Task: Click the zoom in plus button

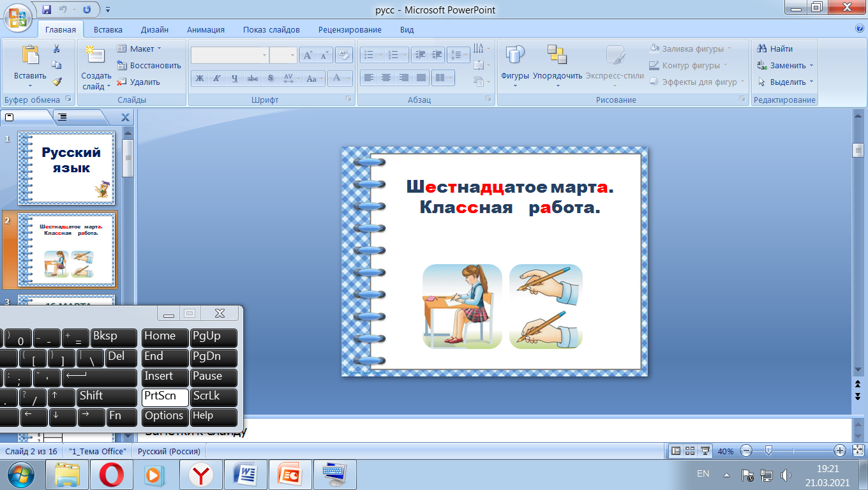Action: coord(840,451)
